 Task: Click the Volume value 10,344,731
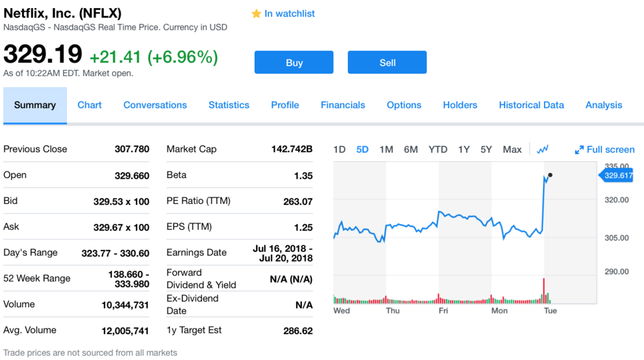click(x=125, y=305)
